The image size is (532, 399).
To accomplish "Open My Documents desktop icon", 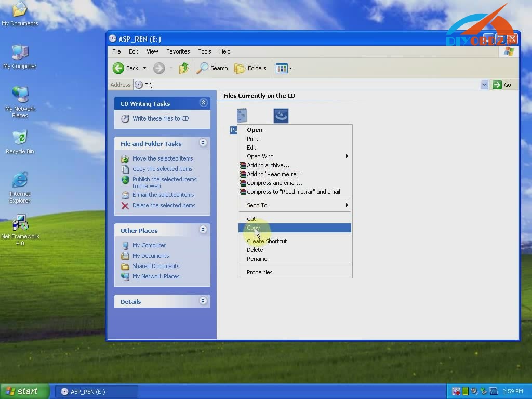I will click(20, 14).
